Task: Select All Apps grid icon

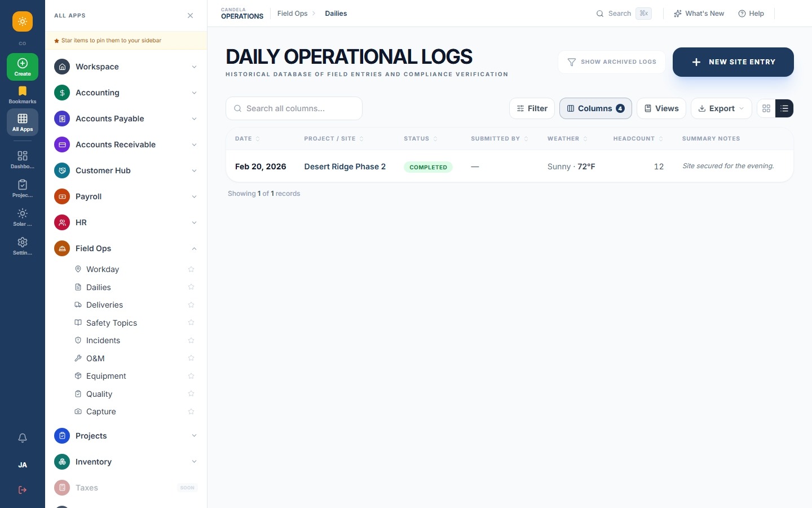Action: click(23, 122)
